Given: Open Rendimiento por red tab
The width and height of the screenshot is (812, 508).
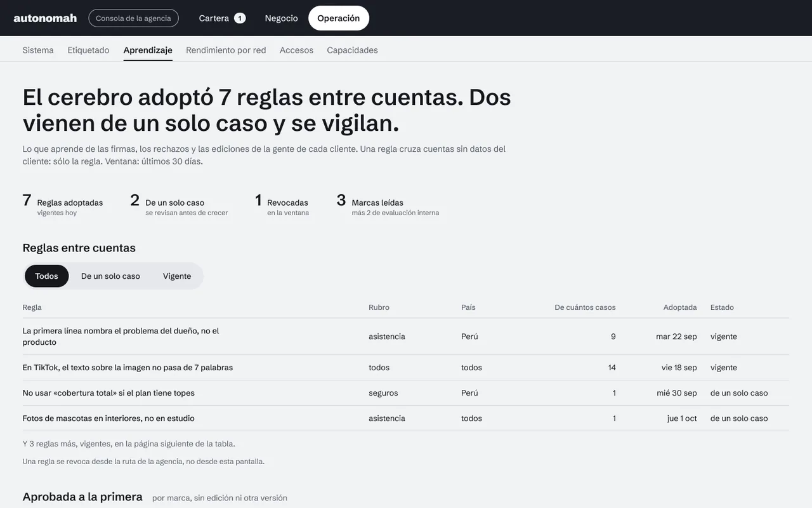Looking at the screenshot, I should (226, 50).
